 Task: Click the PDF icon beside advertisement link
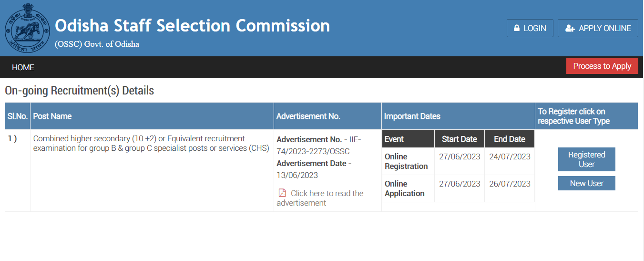[x=282, y=193]
